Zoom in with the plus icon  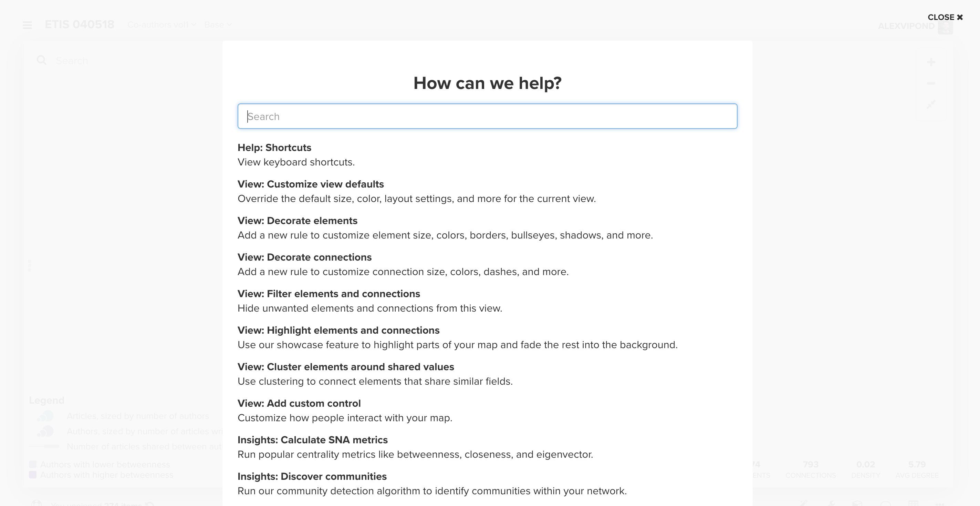point(931,62)
